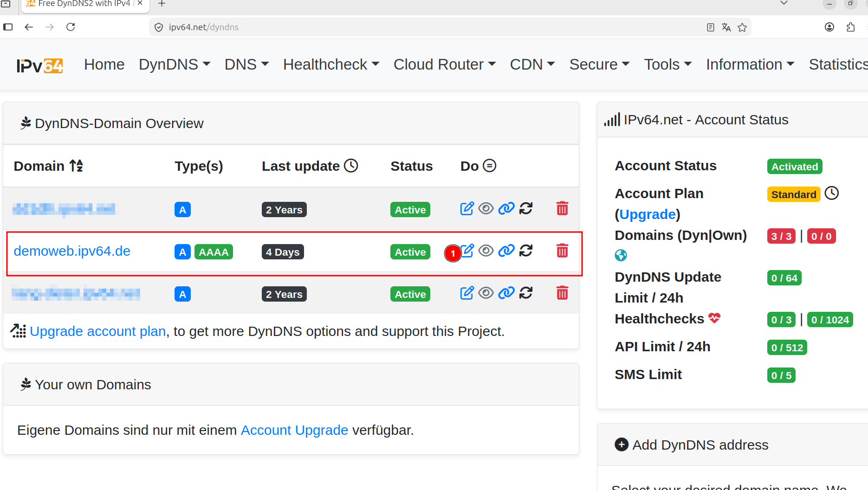The height and width of the screenshot is (490, 868).
Task: Open the DynDNS dropdown menu
Action: pyautogui.click(x=175, y=64)
